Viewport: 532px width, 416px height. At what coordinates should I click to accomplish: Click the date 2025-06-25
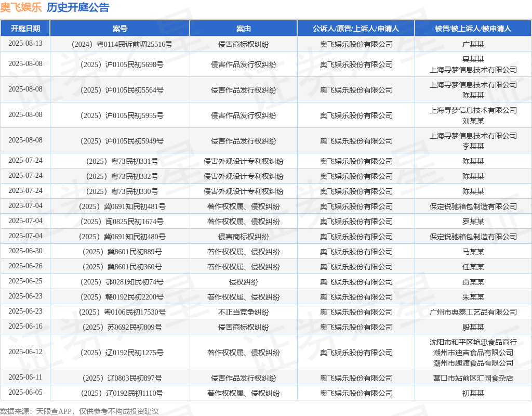25,281
